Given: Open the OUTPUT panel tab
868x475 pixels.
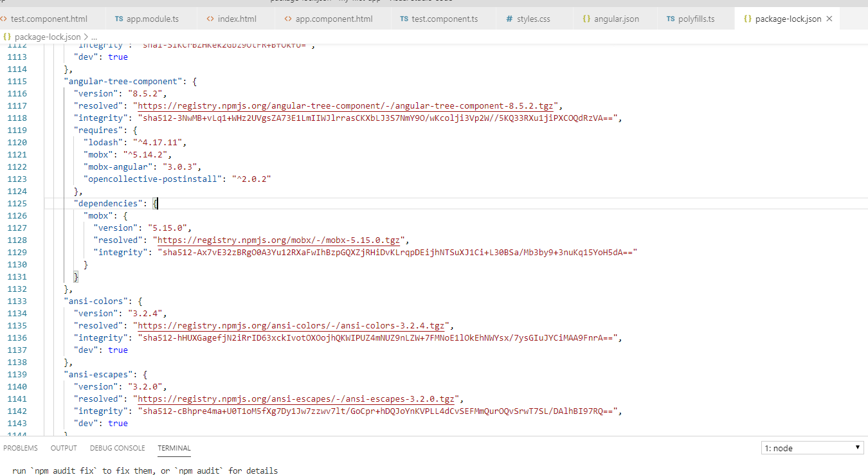Looking at the screenshot, I should 64,448.
